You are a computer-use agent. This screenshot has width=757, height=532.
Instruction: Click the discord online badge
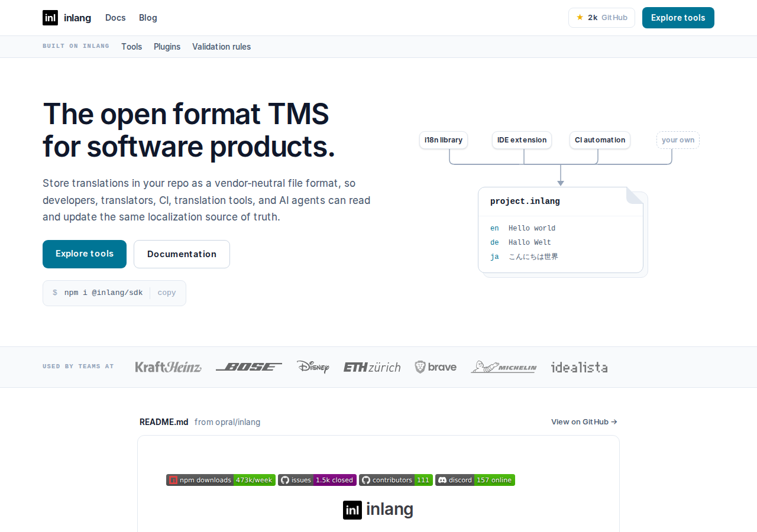pyautogui.click(x=475, y=480)
